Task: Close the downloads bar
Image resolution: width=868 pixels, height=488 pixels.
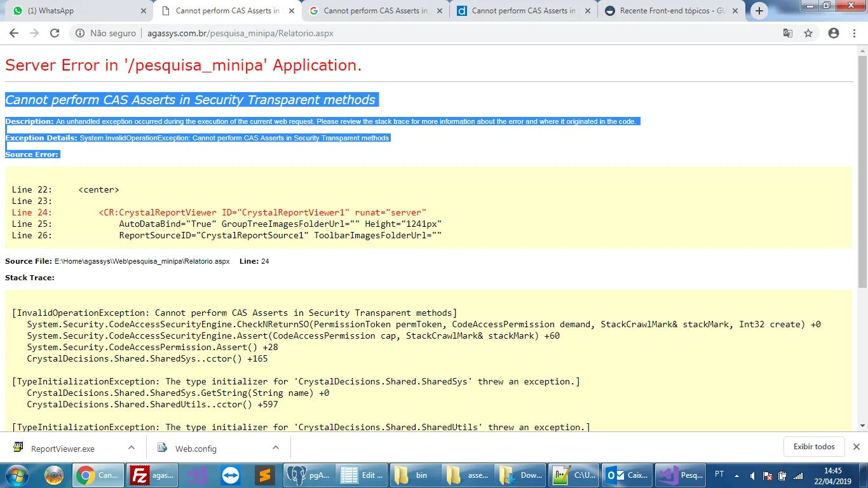Action: (856, 447)
